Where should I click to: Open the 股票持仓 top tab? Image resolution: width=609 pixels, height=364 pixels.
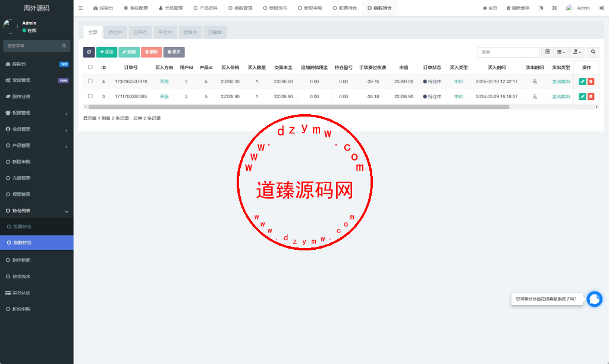tap(345, 8)
